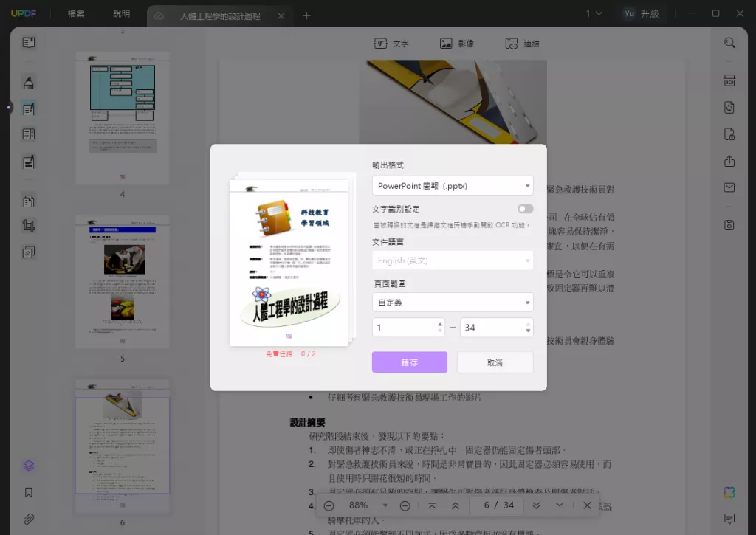Screen dimensions: 756x535
Task: Close the bottom page navigation bar
Action: pyautogui.click(x=587, y=505)
